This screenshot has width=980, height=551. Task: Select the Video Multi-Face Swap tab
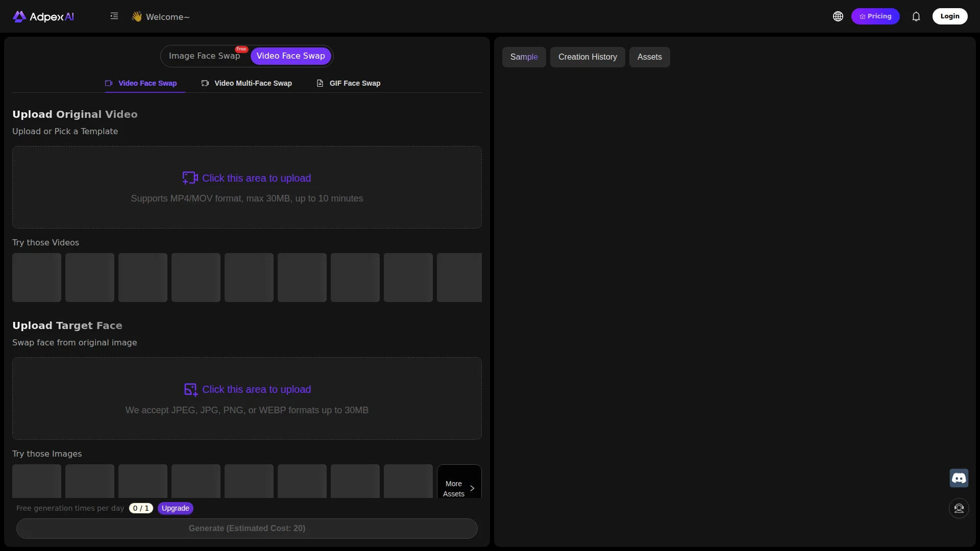tap(253, 83)
